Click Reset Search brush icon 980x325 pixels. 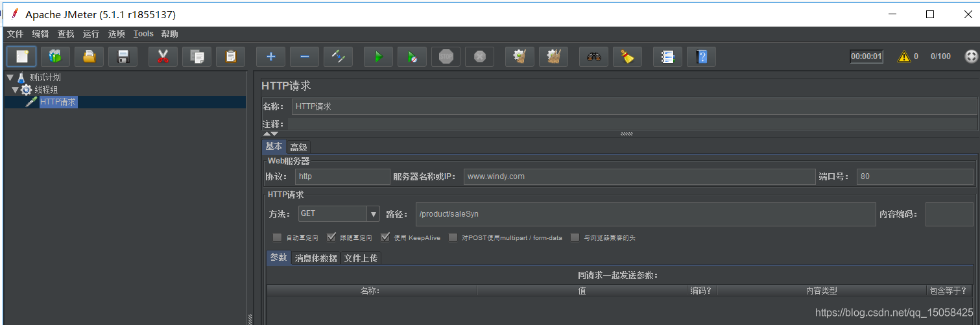627,56
